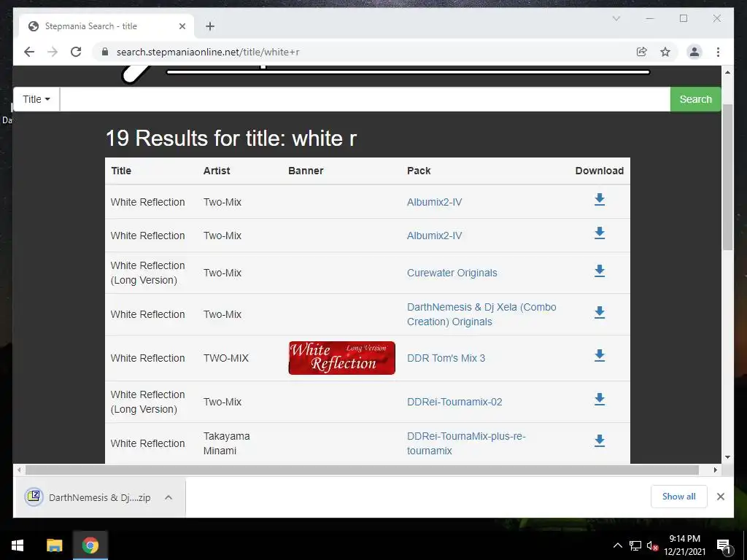Share this page via the address bar icon
Image resolution: width=747 pixels, height=560 pixels.
pyautogui.click(x=642, y=52)
